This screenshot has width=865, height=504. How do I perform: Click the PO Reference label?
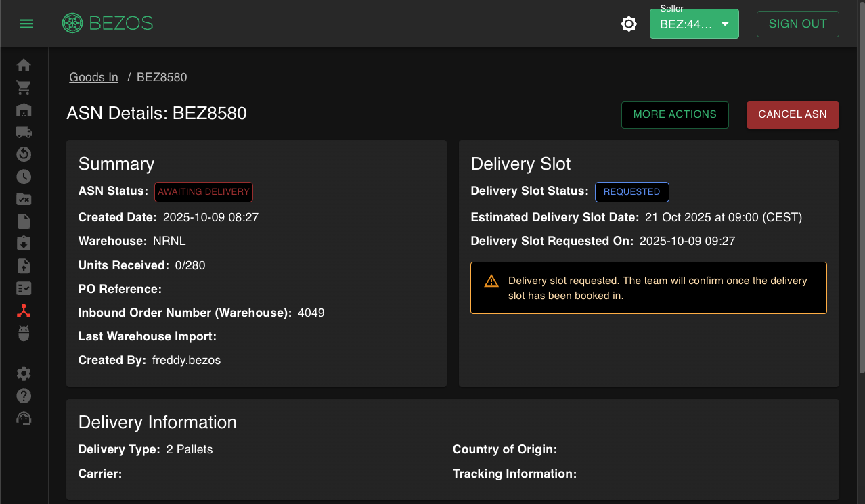tap(120, 289)
